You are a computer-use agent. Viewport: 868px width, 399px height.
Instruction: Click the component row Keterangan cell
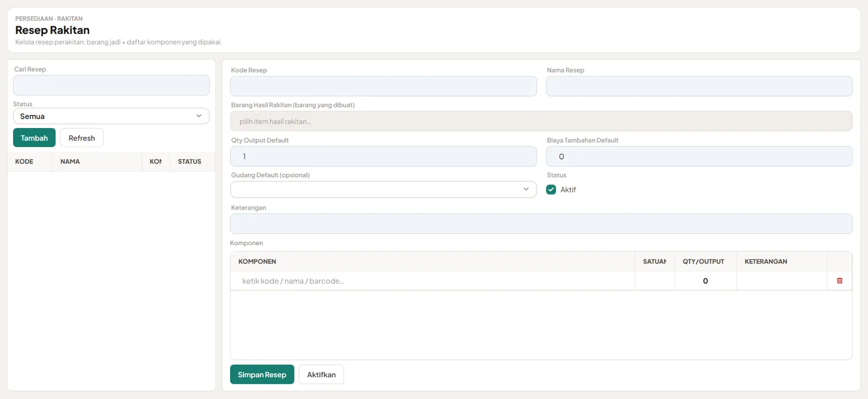tap(782, 281)
